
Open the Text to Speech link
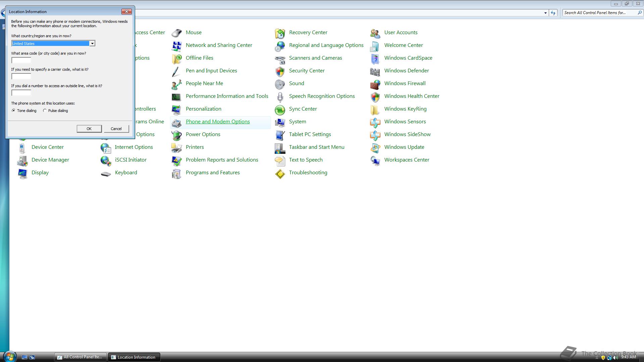click(306, 160)
